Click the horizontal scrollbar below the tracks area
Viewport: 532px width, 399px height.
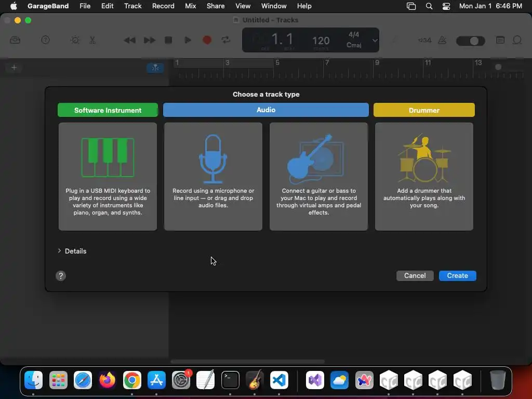247,362
